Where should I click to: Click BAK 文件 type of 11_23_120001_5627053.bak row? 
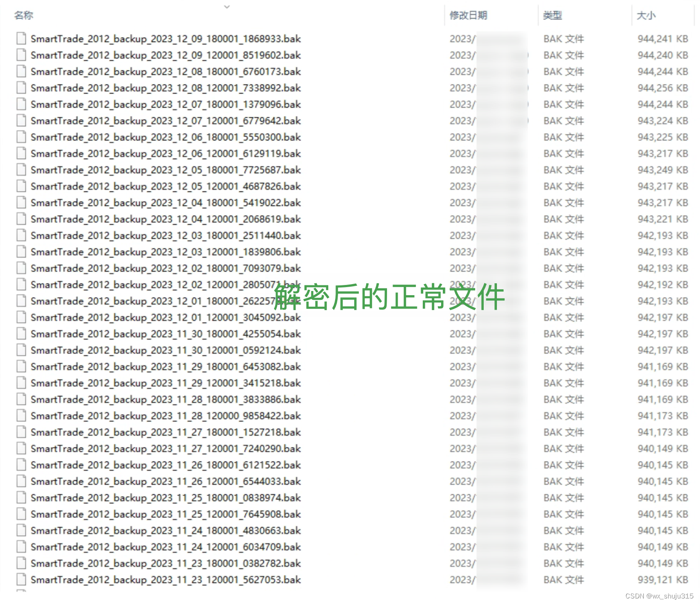[x=564, y=580]
